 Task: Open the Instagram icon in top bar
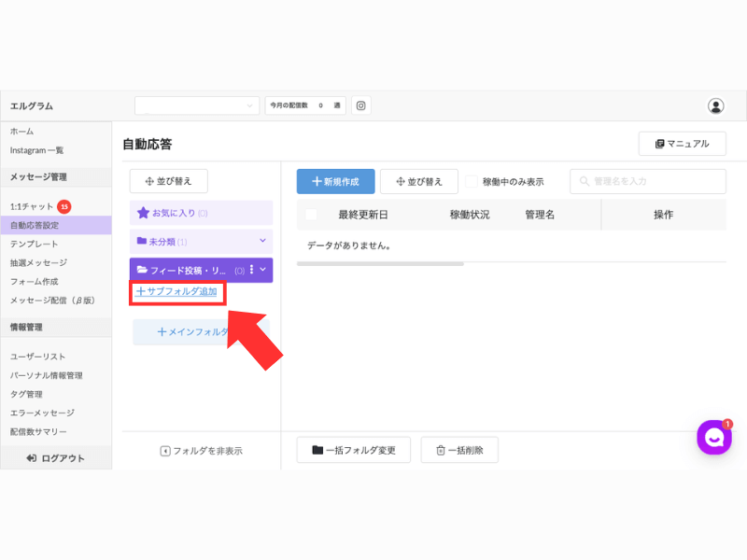[360, 105]
